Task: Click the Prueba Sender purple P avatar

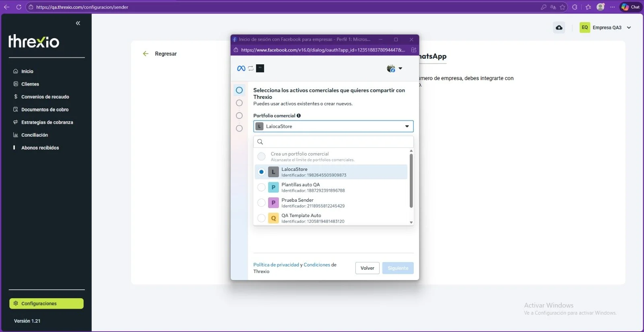Action: (x=273, y=203)
